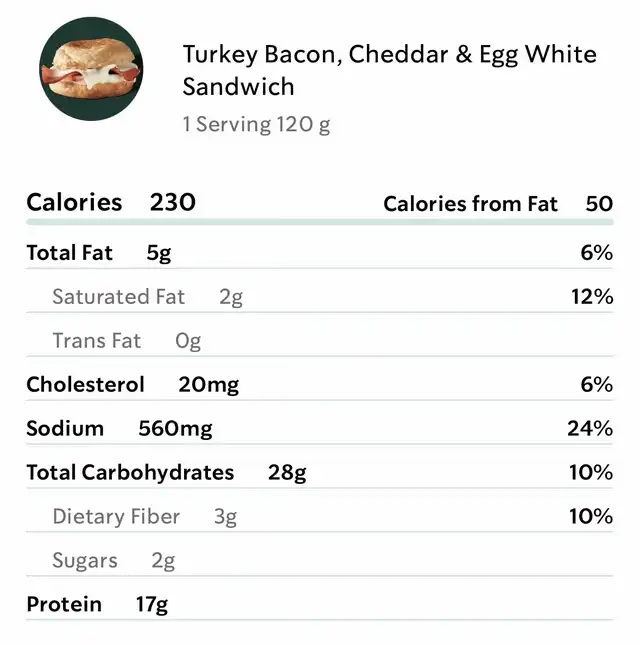Screen dimensions: 640x645
Task: Click the Calories 230 value
Action: click(x=172, y=202)
